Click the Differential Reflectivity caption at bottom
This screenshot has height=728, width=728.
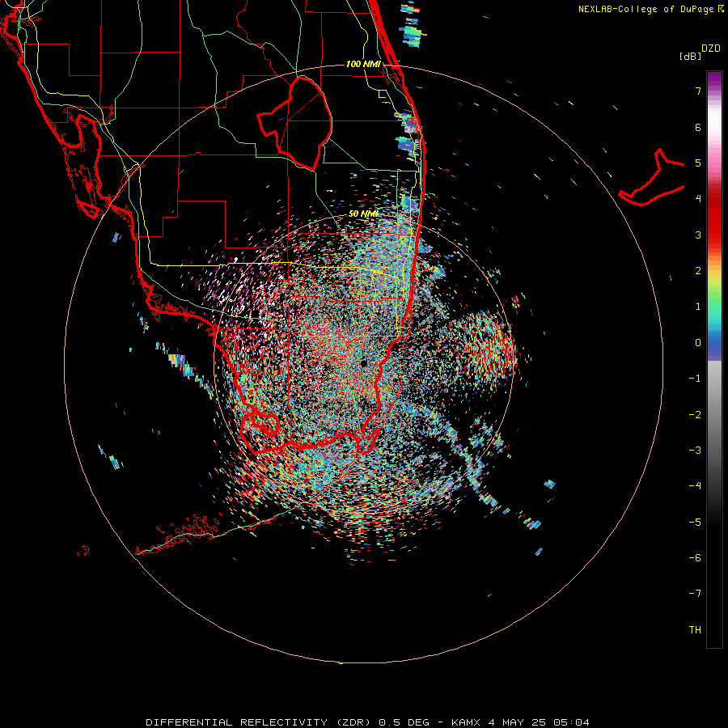pos(367,722)
